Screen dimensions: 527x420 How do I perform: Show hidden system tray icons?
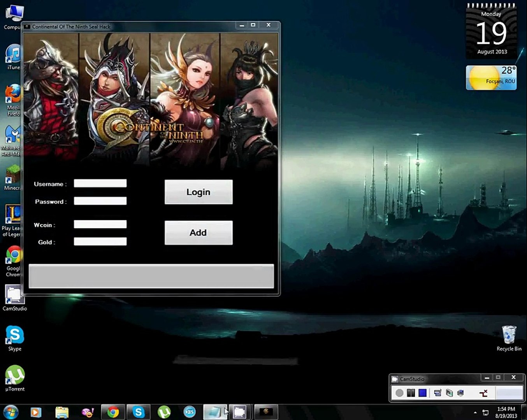(475, 412)
